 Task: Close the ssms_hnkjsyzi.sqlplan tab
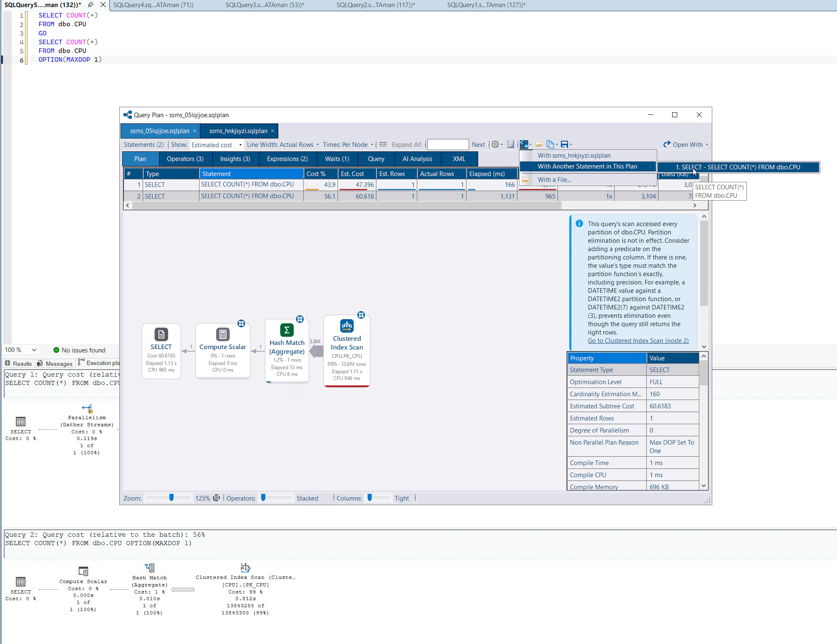point(272,131)
